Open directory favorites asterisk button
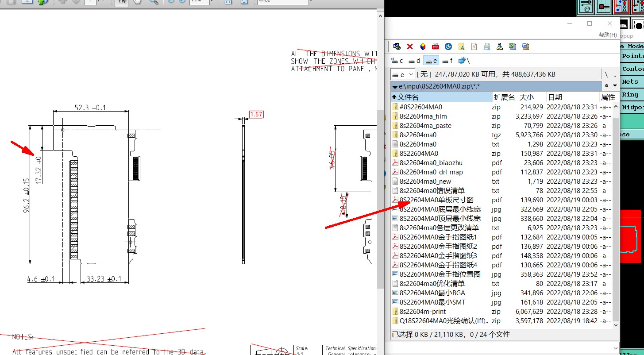This screenshot has width=644, height=355. pyautogui.click(x=606, y=86)
